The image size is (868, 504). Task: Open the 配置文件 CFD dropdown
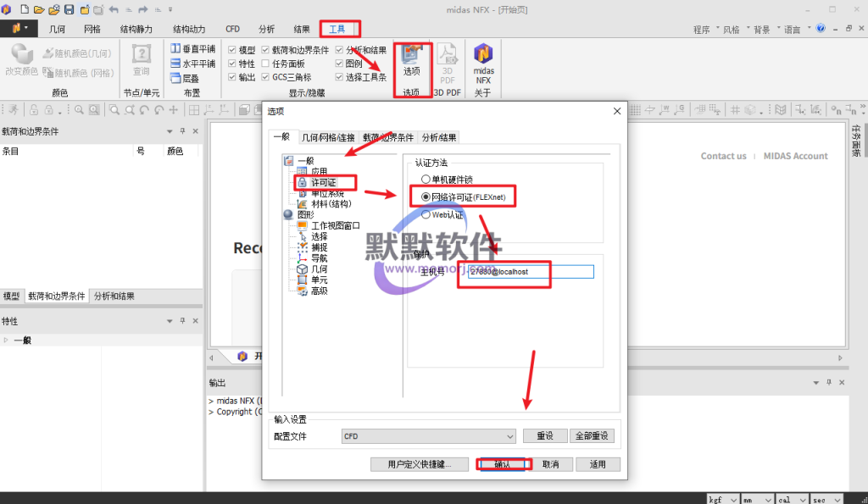pos(428,436)
